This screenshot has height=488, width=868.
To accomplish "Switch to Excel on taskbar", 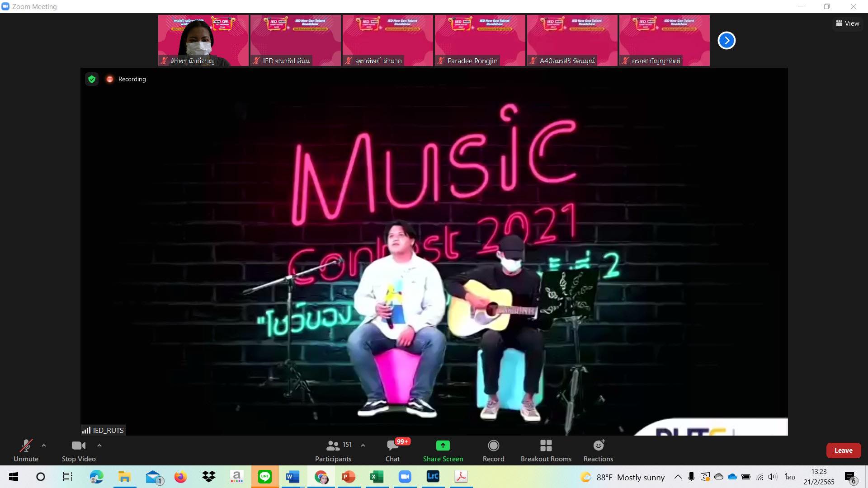I will (377, 477).
